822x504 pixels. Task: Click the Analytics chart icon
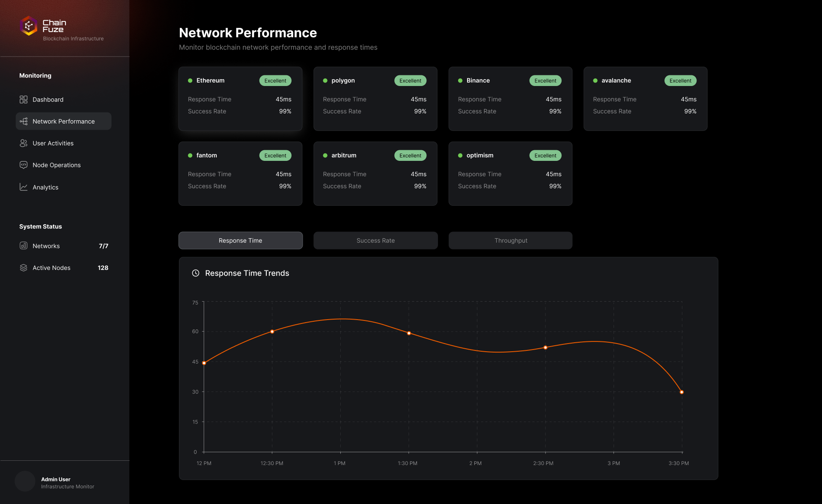[24, 187]
